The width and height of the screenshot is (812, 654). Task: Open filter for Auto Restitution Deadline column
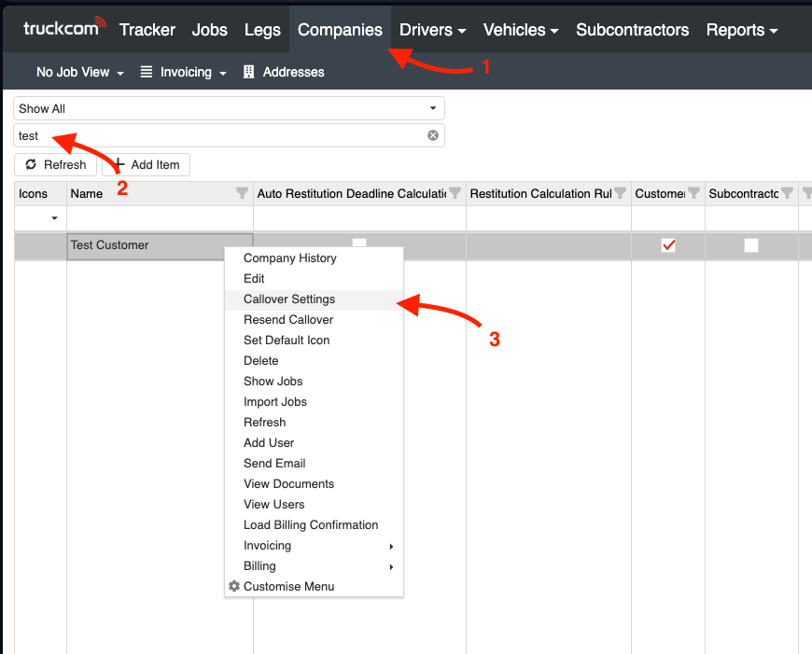(455, 193)
